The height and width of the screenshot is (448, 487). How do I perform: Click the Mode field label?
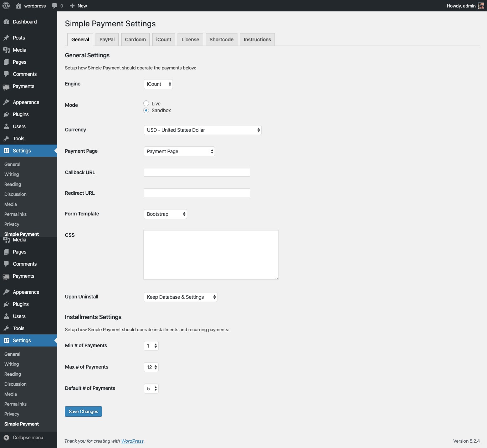tap(71, 105)
